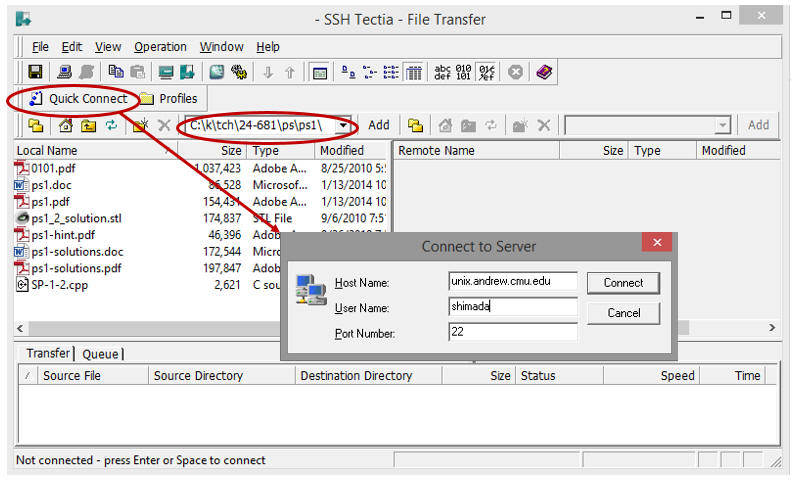Go up one remote folder icon
Screen dimensions: 793x480
click(x=468, y=125)
